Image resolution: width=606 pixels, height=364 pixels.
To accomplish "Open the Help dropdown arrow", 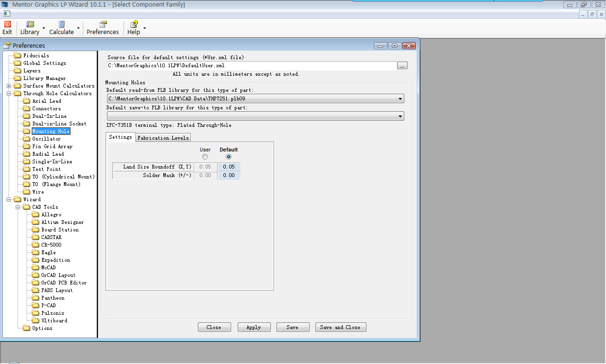I will point(144,28).
